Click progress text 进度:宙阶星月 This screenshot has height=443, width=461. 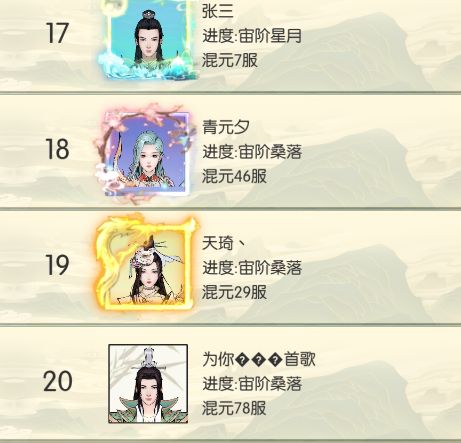tap(252, 36)
